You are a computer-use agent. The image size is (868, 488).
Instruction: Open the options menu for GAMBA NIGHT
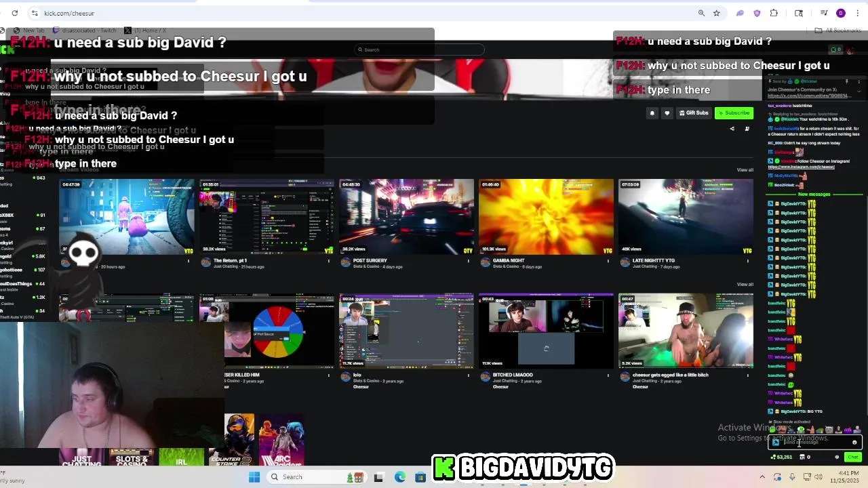[608, 261]
